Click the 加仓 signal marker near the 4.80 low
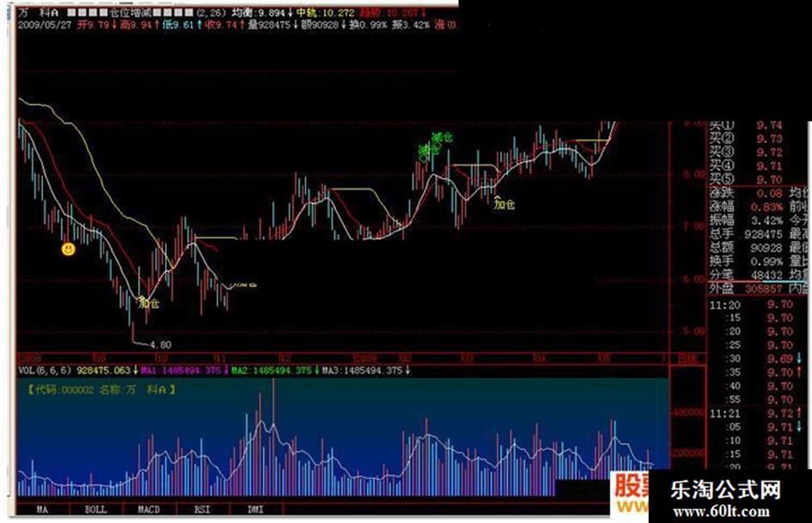The image size is (812, 523). (x=150, y=302)
